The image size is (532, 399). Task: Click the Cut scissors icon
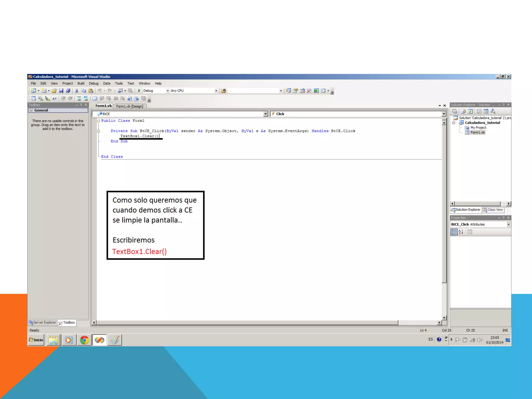click(x=77, y=91)
